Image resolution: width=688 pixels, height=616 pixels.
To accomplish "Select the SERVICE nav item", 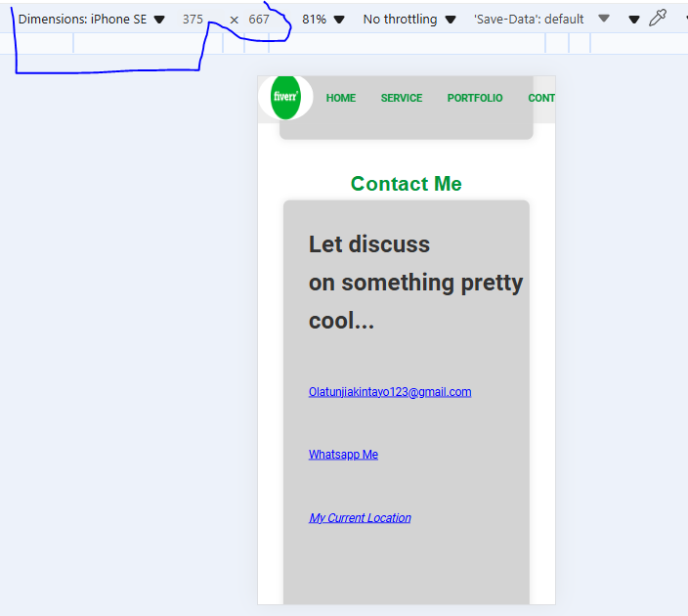I will 402,98.
